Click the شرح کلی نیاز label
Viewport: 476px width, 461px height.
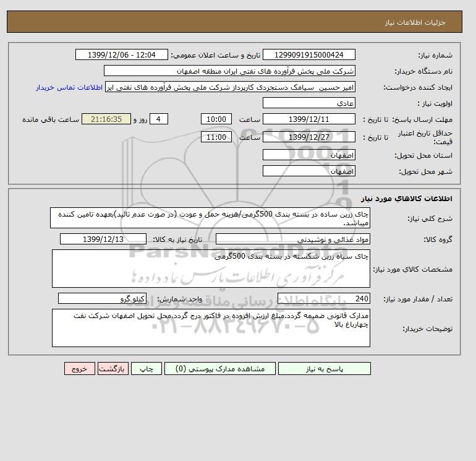(x=430, y=218)
